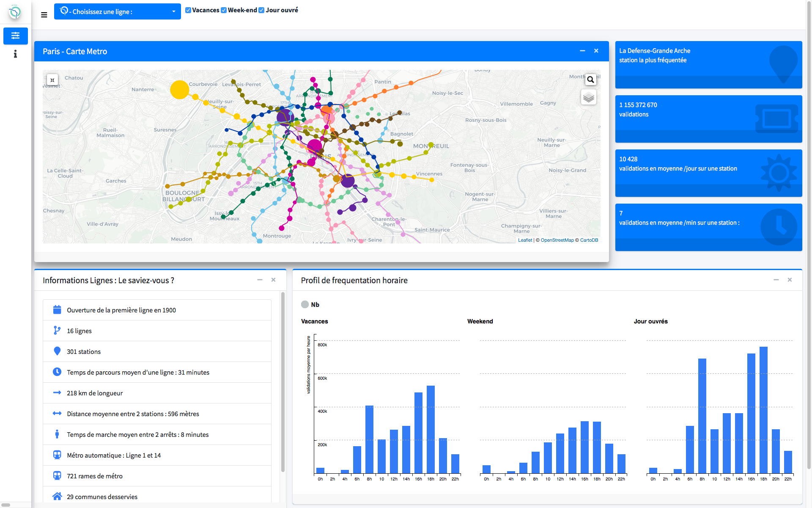The width and height of the screenshot is (812, 508).
Task: Click the Nb legend color swatch
Action: click(x=305, y=304)
